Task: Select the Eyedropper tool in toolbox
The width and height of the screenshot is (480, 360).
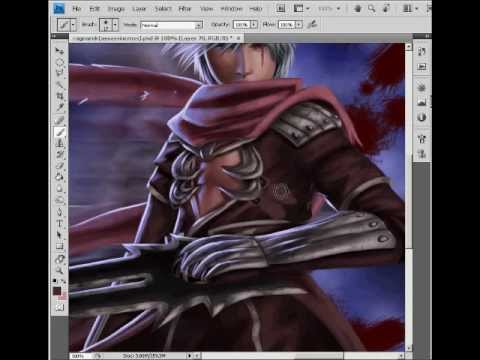Action: [x=59, y=107]
